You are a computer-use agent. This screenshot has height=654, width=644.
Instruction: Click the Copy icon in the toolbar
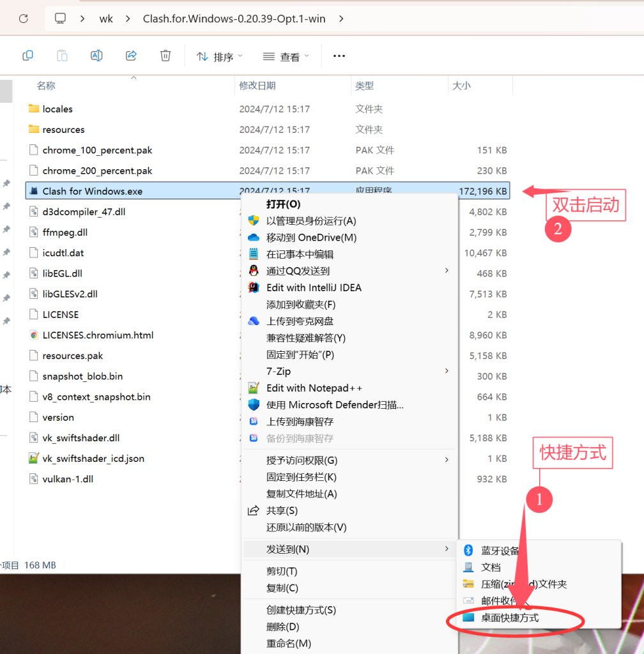pos(27,56)
